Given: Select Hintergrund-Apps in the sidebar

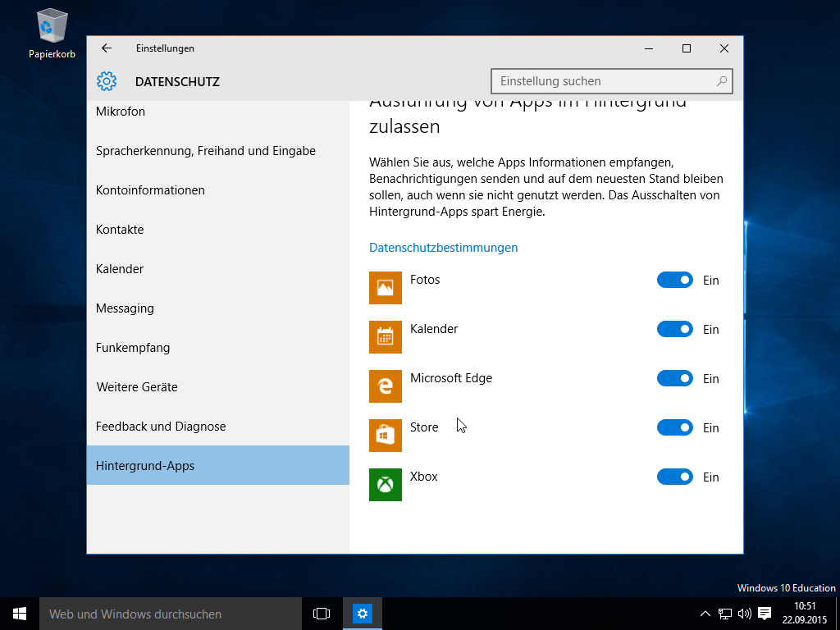Looking at the screenshot, I should pyautogui.click(x=218, y=466).
